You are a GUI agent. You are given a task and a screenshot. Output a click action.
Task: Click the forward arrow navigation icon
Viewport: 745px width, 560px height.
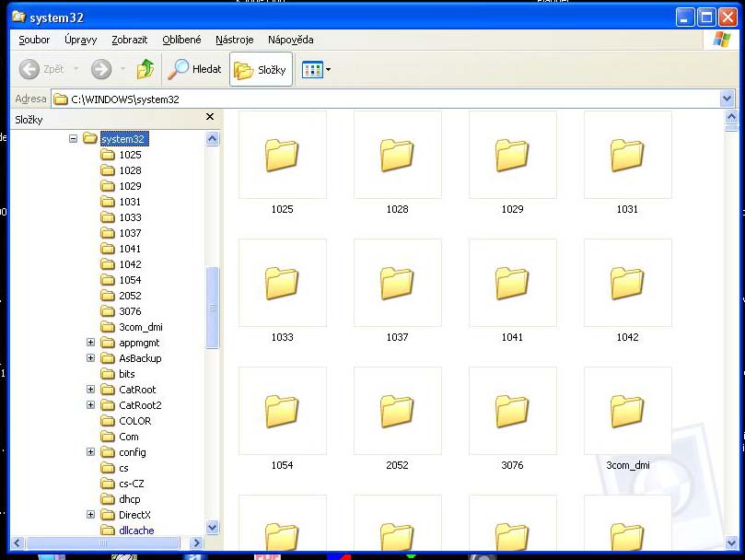coord(101,69)
